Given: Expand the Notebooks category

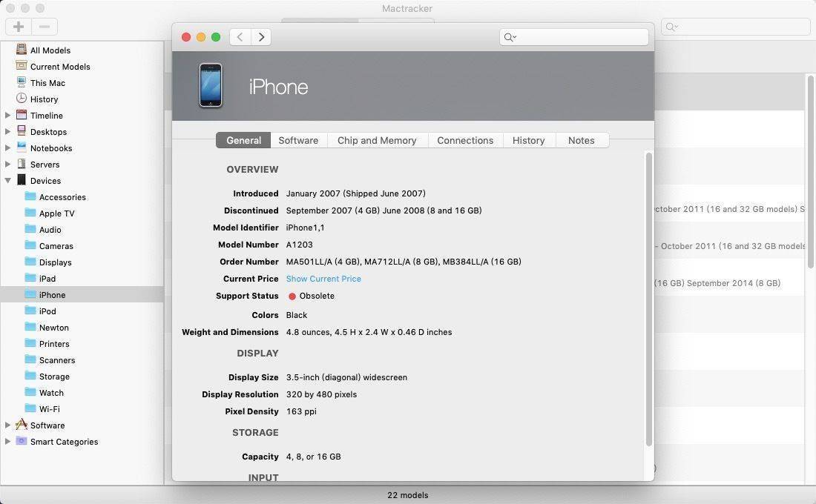Looking at the screenshot, I should coord(8,147).
